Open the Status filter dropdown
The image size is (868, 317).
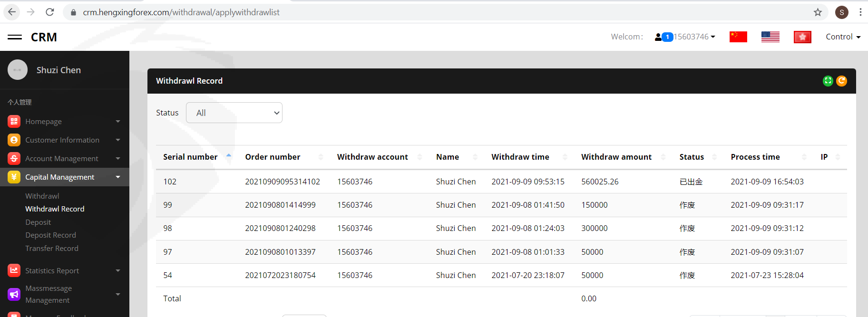(x=234, y=113)
